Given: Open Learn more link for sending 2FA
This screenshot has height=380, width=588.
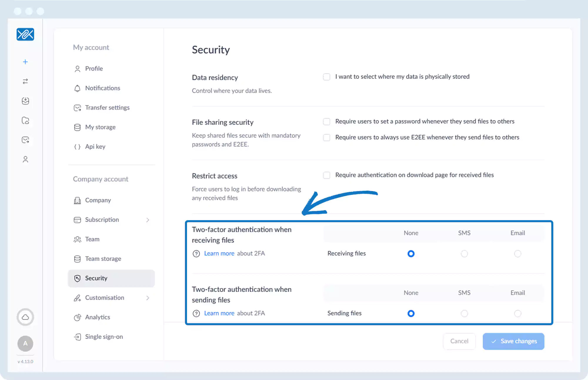Looking at the screenshot, I should [x=219, y=313].
